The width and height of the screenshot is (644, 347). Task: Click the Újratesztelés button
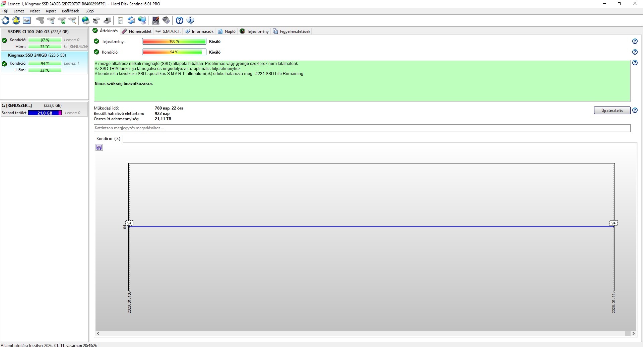pyautogui.click(x=612, y=111)
